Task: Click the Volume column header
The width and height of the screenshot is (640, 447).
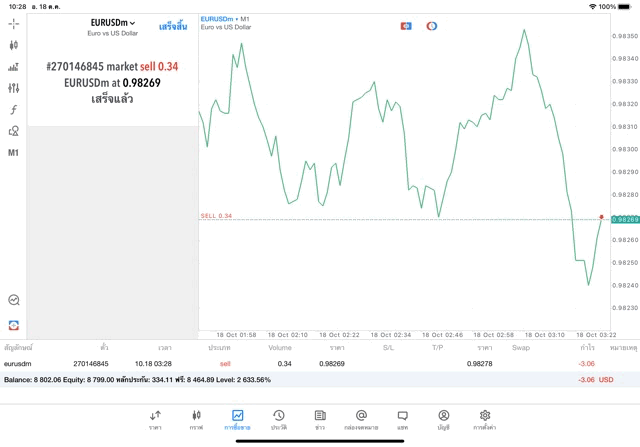Action: click(280, 348)
